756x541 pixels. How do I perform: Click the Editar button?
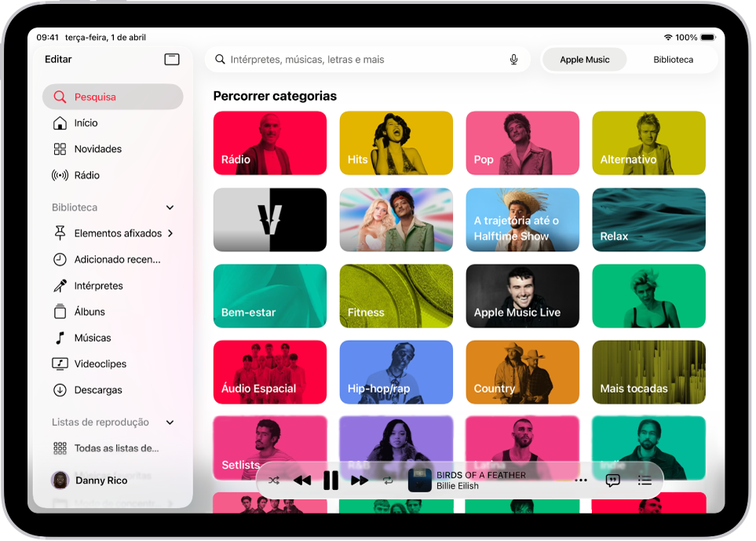(x=58, y=60)
